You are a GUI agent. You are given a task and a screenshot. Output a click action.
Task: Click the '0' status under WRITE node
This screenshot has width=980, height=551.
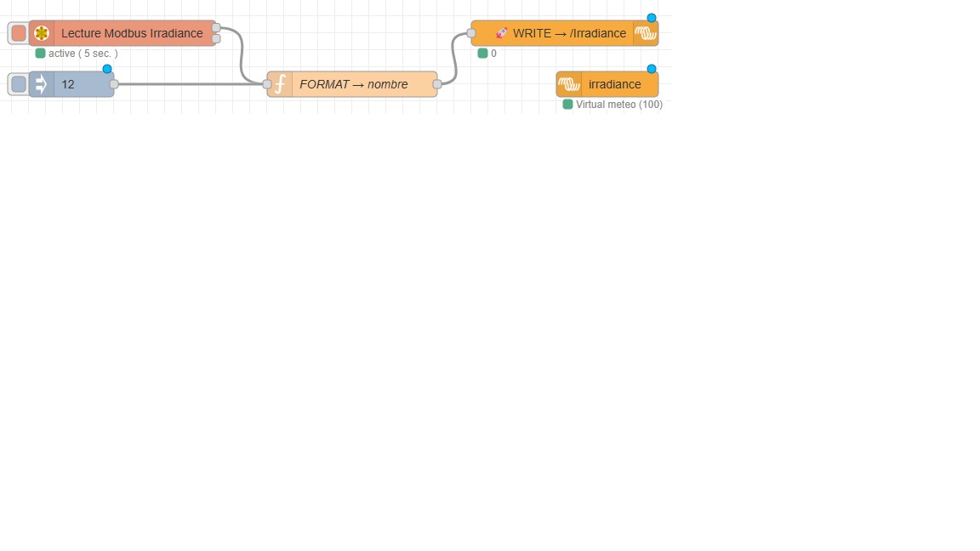(493, 54)
